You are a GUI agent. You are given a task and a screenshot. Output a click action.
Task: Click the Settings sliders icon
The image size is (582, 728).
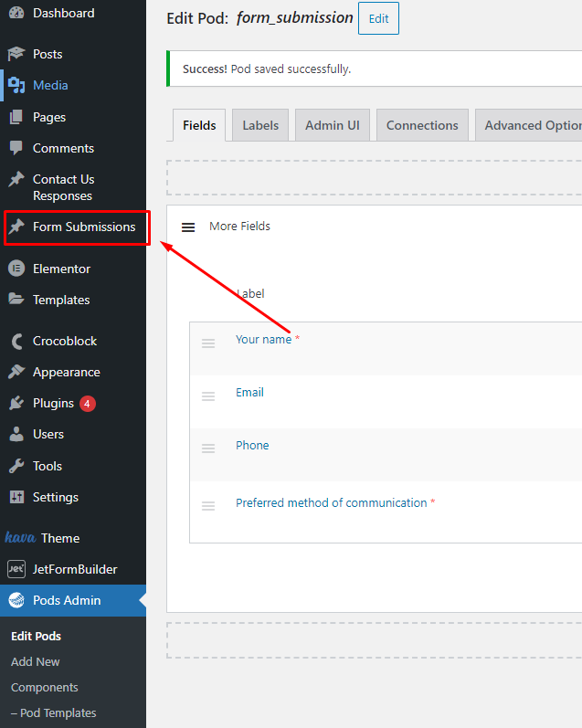16,497
